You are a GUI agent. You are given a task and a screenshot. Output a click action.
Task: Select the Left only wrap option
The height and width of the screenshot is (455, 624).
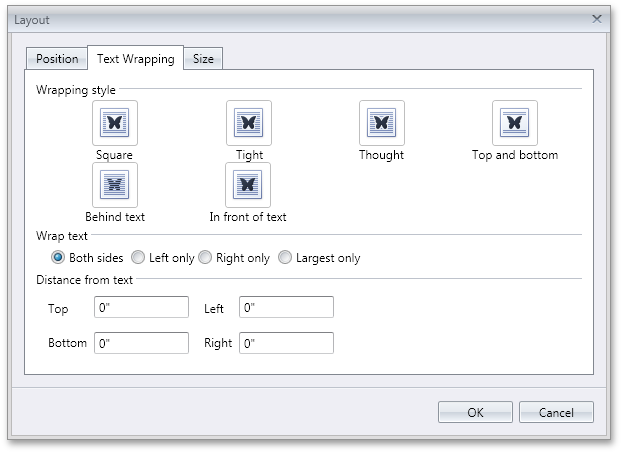139,258
